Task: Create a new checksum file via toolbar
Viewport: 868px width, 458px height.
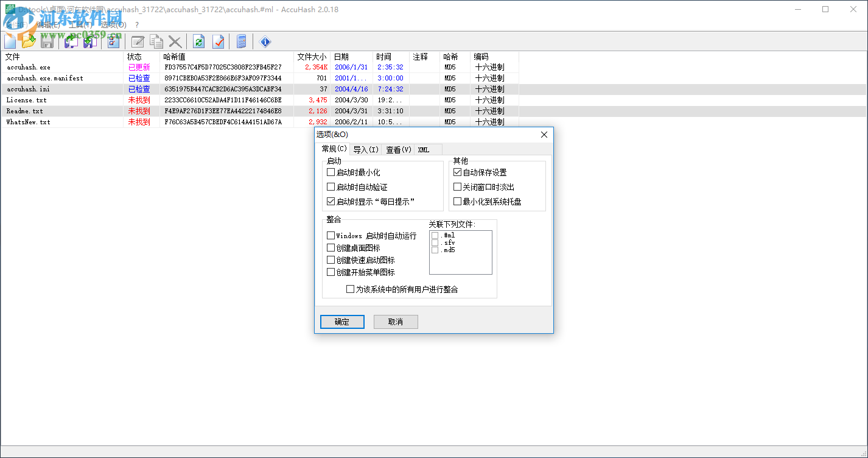Action: (x=10, y=41)
